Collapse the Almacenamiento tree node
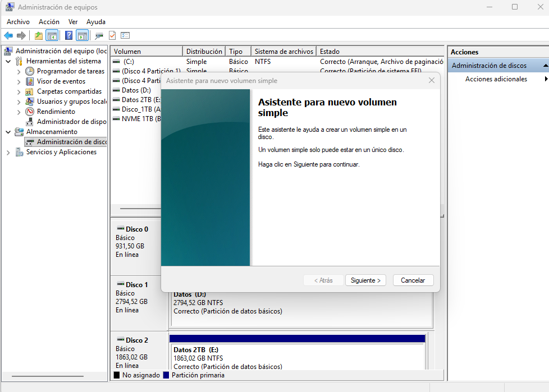This screenshot has height=392, width=549. tap(8, 132)
